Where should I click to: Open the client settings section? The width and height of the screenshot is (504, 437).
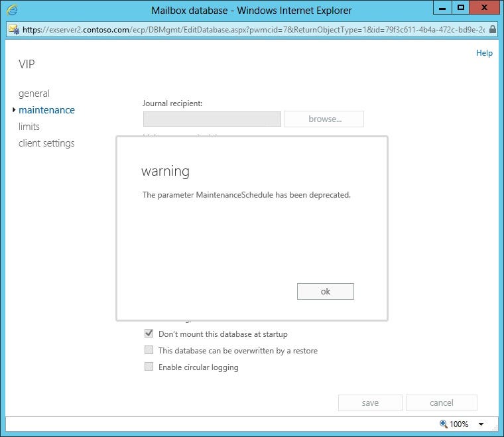pos(46,143)
